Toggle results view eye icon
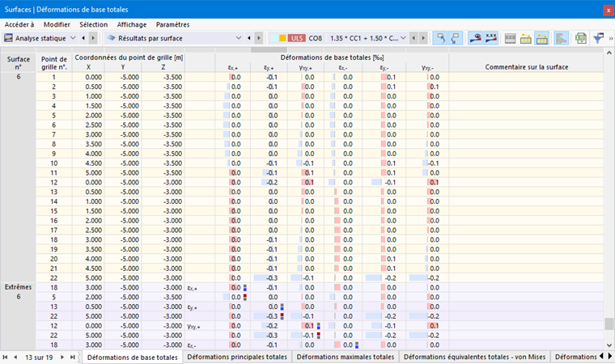 click(x=475, y=38)
